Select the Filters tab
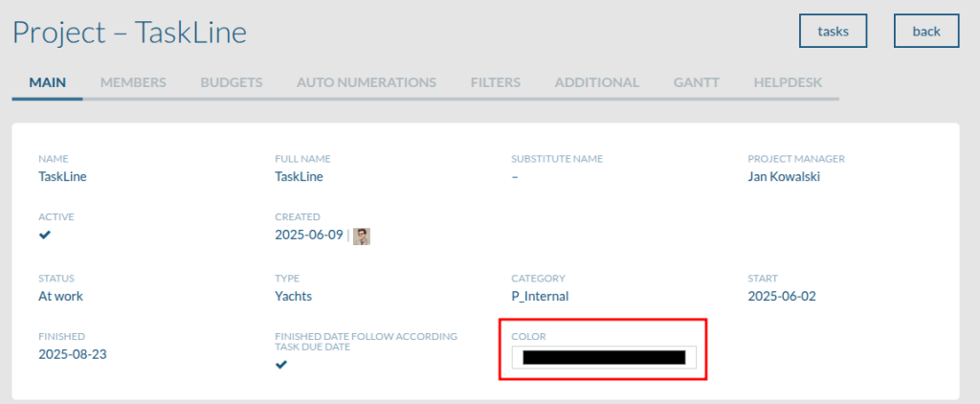The image size is (980, 404). tap(496, 82)
